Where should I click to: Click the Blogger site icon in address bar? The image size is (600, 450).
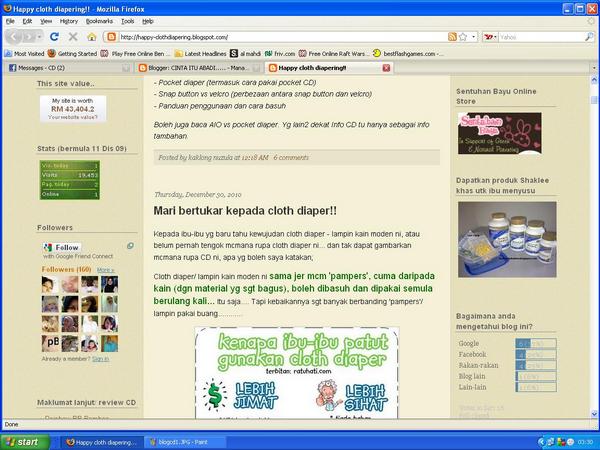click(111, 37)
